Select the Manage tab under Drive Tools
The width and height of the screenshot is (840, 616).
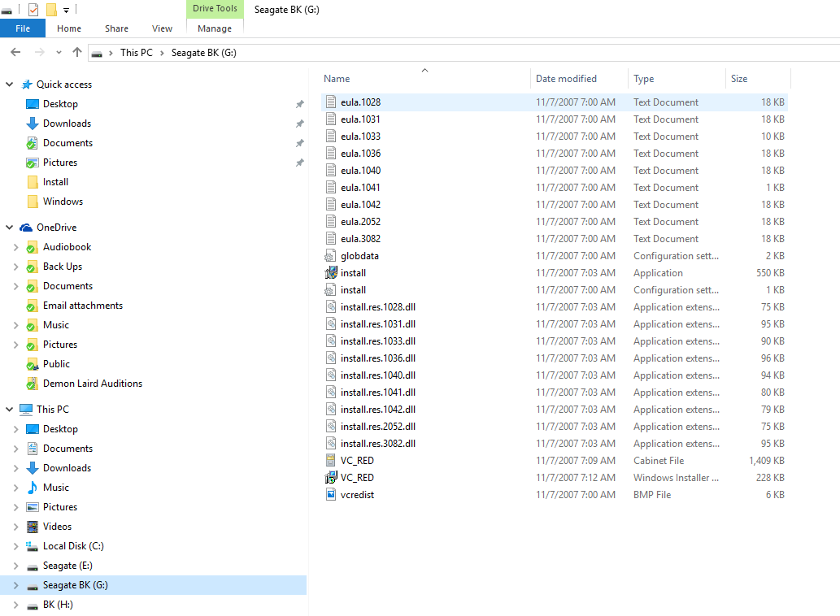pyautogui.click(x=215, y=28)
